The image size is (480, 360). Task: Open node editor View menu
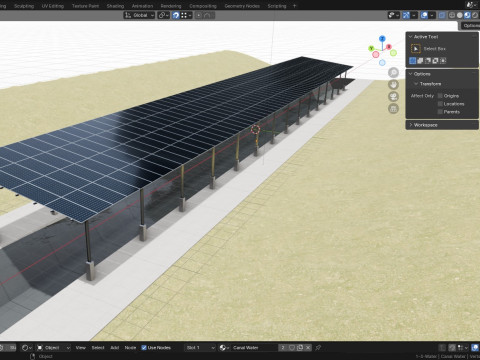click(81, 348)
